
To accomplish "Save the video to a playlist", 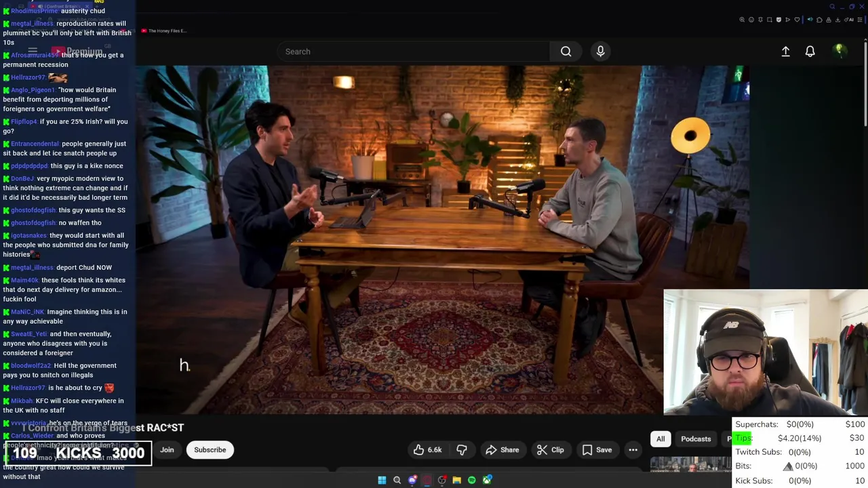I will [x=597, y=449].
